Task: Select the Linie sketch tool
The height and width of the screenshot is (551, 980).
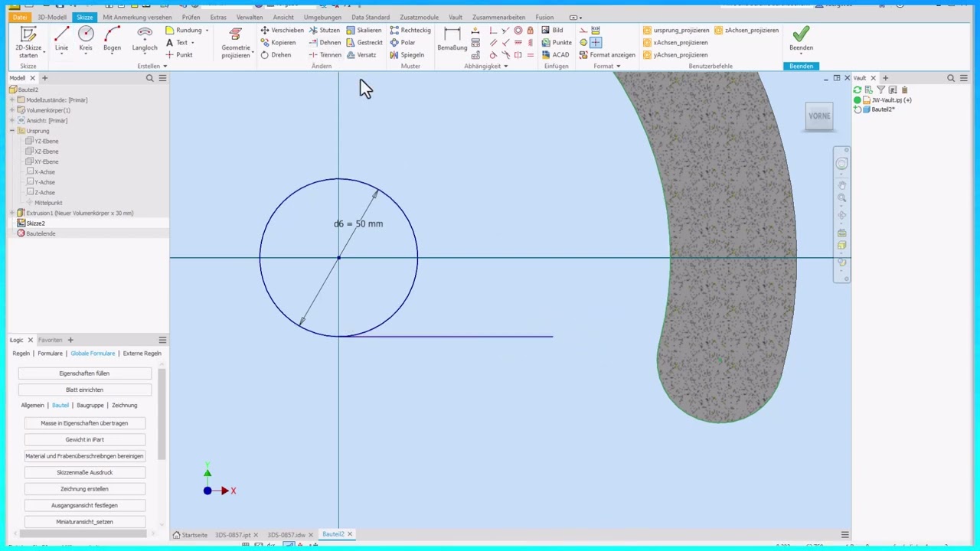Action: (x=61, y=39)
